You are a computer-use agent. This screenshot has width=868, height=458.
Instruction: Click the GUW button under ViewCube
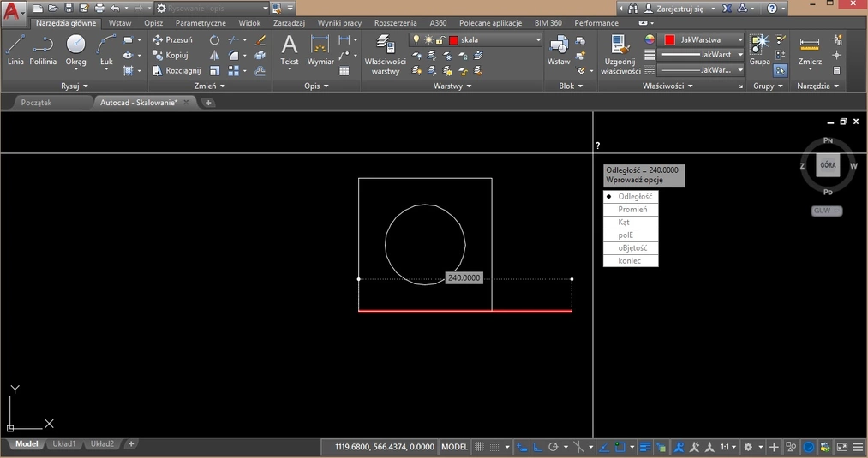pyautogui.click(x=827, y=211)
